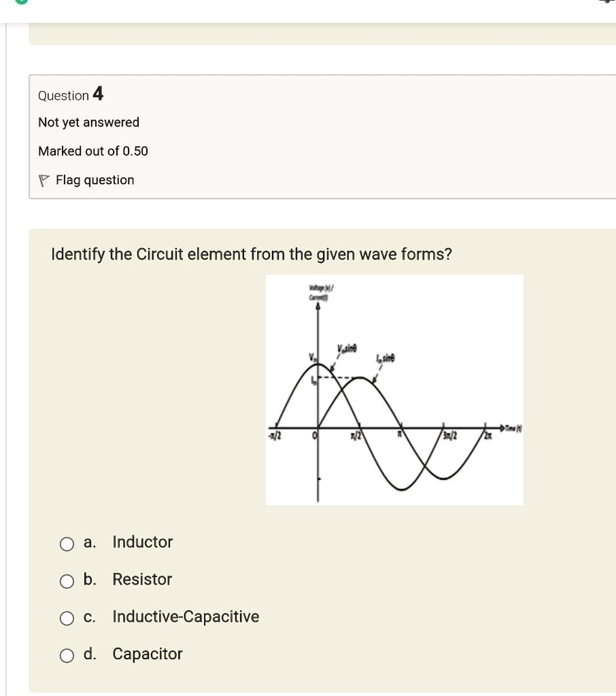Choose option b Resistor

[67, 581]
